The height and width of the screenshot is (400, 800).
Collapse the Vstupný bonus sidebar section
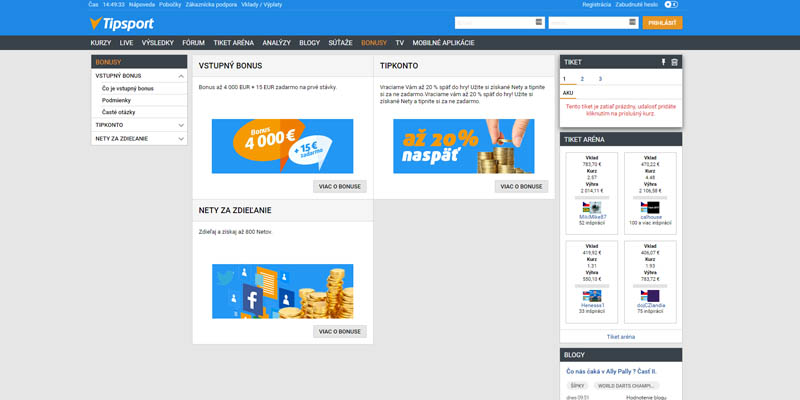[x=181, y=76]
